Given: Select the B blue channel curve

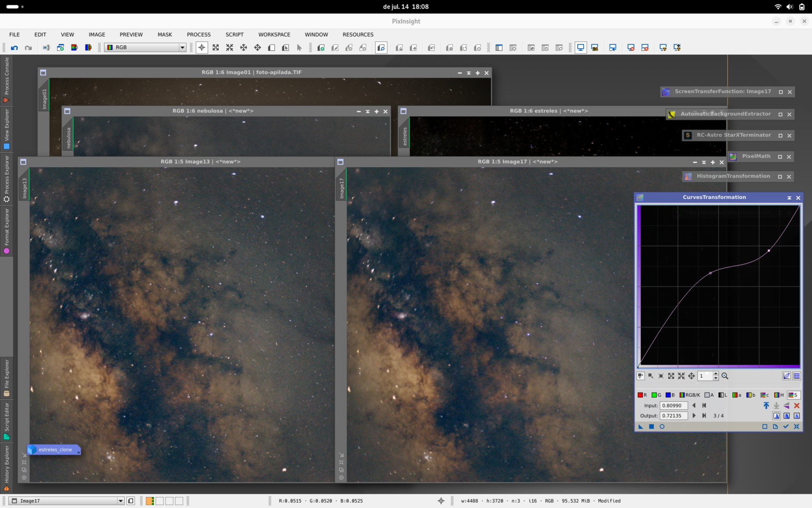Looking at the screenshot, I should click(670, 395).
